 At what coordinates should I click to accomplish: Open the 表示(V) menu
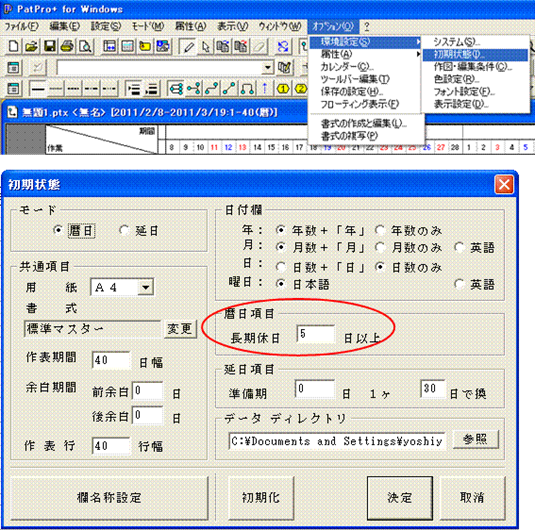click(x=232, y=26)
